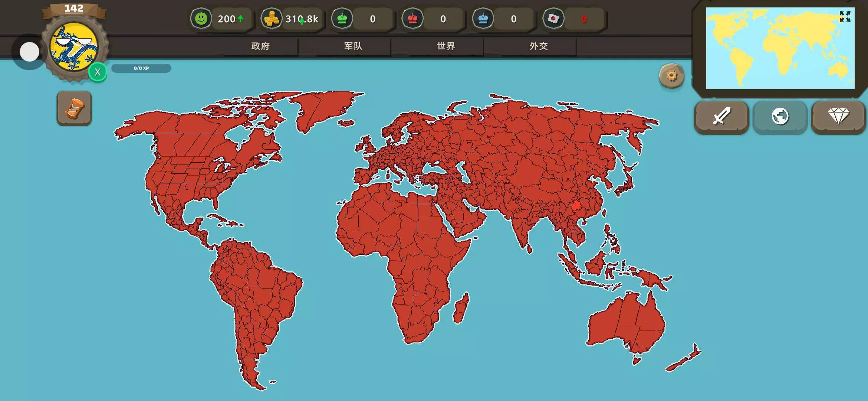The height and width of the screenshot is (401, 868).
Task: Open the 政府 government tab
Action: pos(260,46)
